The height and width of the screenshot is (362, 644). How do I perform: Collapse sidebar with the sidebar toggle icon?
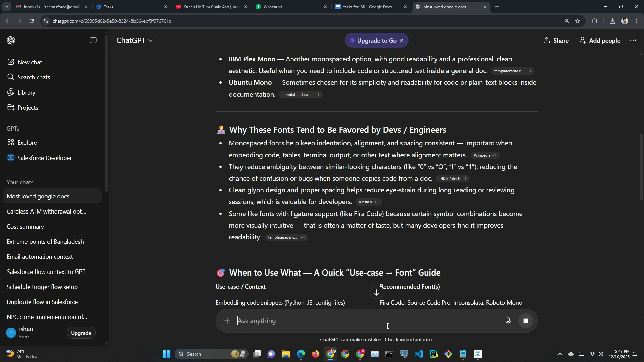(93, 40)
